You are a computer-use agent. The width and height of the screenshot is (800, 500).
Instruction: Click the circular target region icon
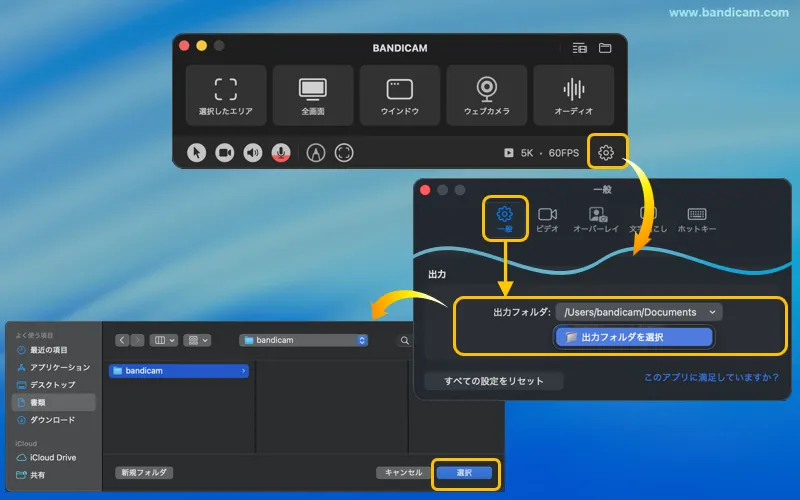coord(344,153)
